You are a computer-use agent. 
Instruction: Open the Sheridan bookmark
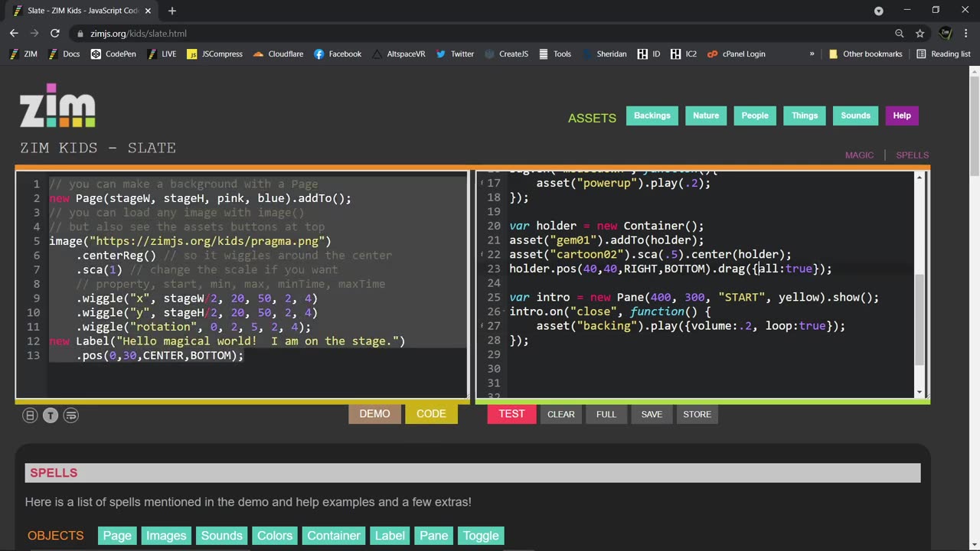coord(604,54)
